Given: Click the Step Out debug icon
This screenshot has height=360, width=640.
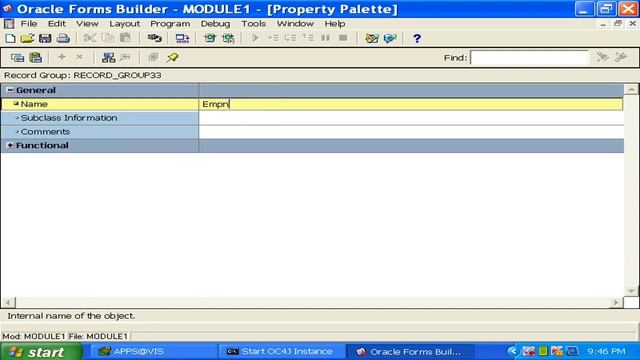Looking at the screenshot, I should [308, 38].
